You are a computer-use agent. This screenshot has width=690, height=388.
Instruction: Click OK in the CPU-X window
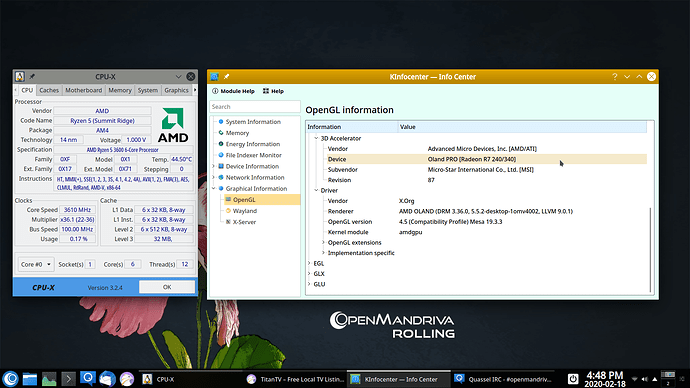pos(167,287)
